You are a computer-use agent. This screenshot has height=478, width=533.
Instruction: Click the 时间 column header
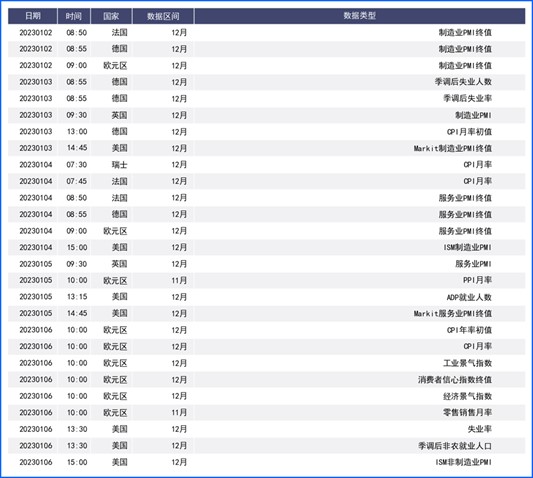[x=74, y=16]
